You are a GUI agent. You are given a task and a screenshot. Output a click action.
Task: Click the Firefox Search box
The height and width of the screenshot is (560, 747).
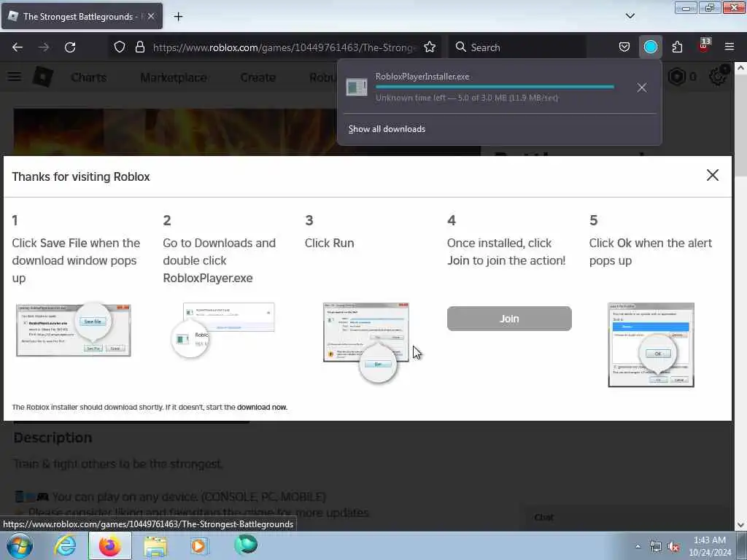click(x=517, y=47)
